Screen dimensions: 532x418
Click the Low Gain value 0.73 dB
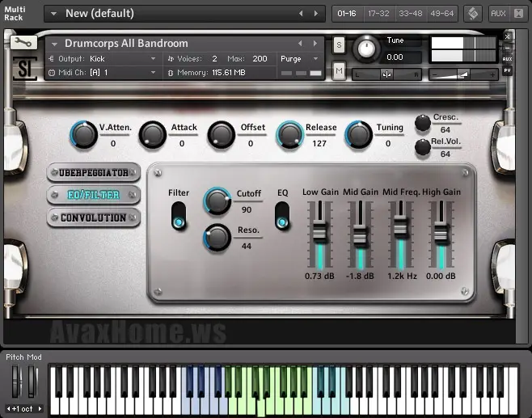[319, 277]
